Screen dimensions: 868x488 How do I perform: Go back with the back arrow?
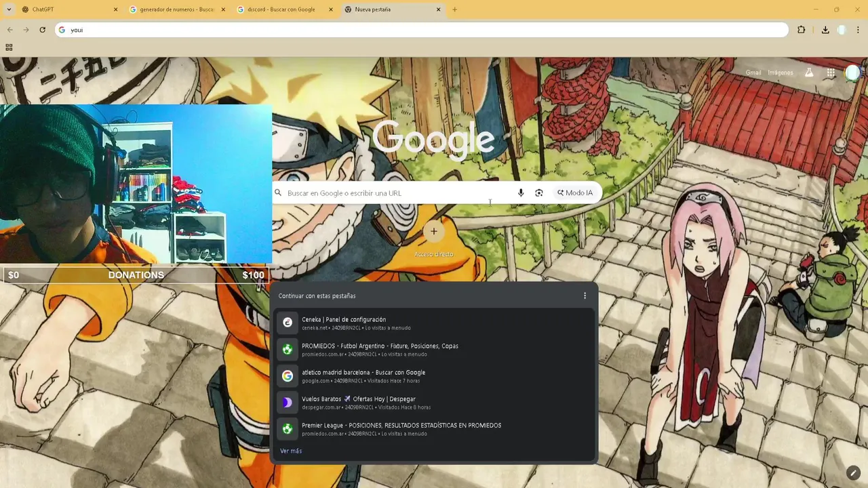10,30
